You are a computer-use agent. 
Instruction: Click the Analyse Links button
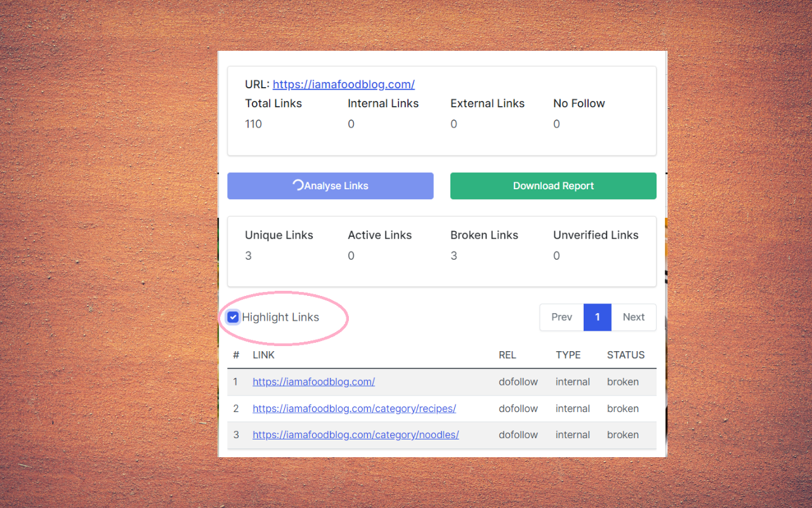point(330,185)
